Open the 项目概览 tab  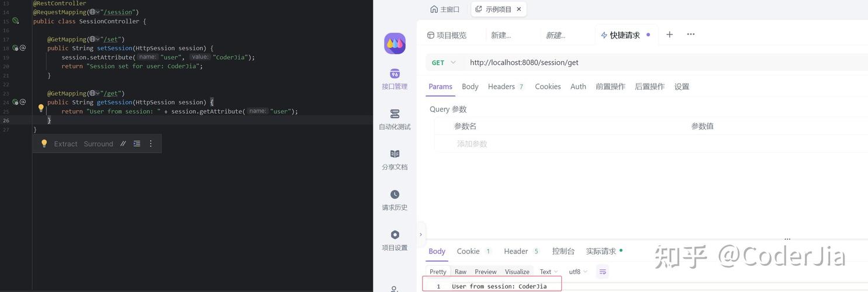point(447,35)
